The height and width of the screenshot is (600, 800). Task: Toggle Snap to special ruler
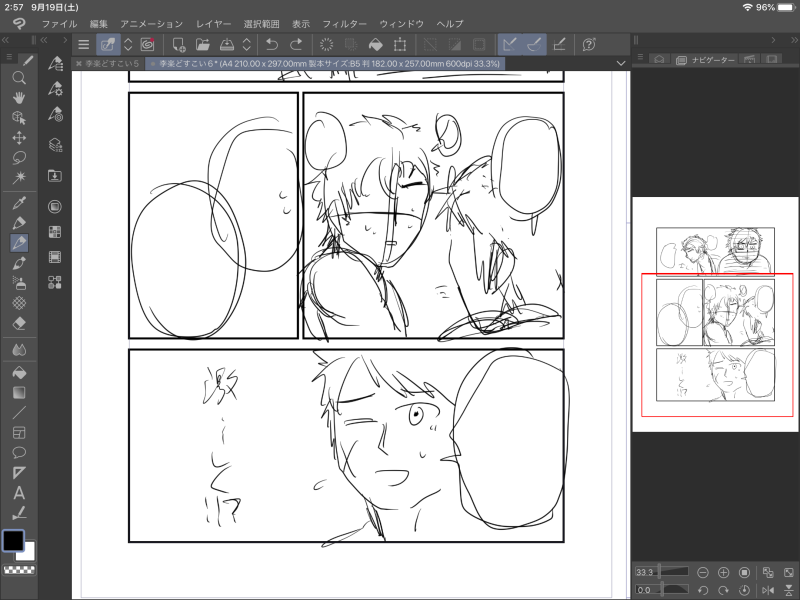coord(534,45)
